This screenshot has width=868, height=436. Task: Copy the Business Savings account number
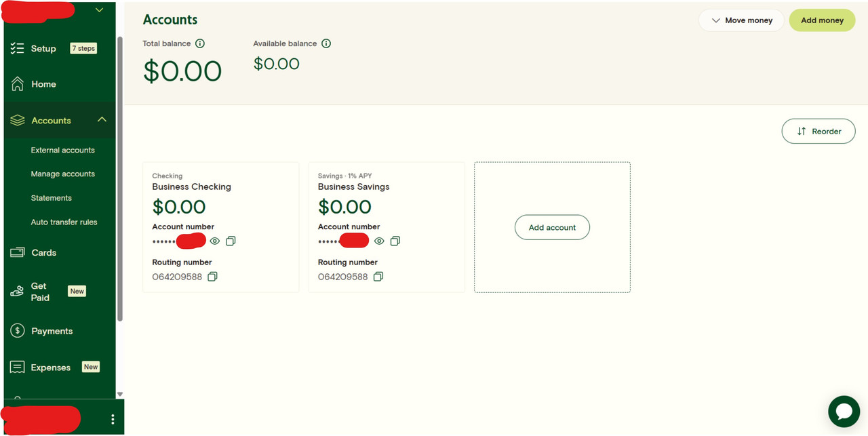[x=395, y=241]
